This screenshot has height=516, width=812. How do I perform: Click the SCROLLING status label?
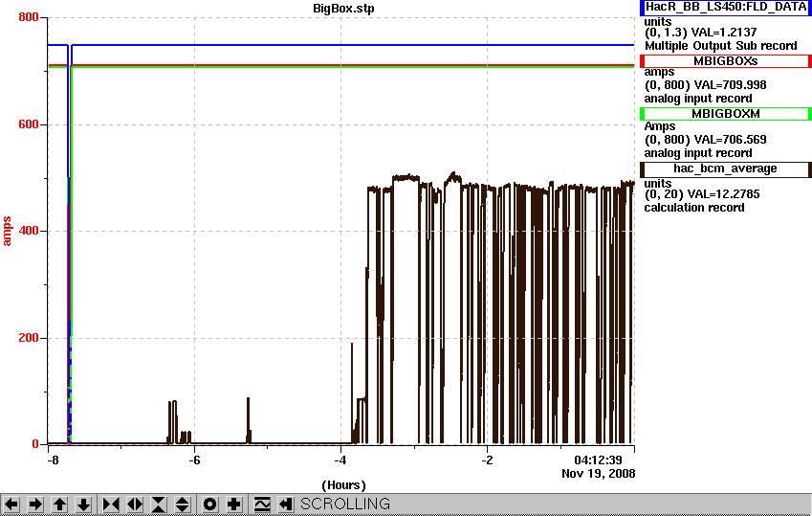[345, 505]
